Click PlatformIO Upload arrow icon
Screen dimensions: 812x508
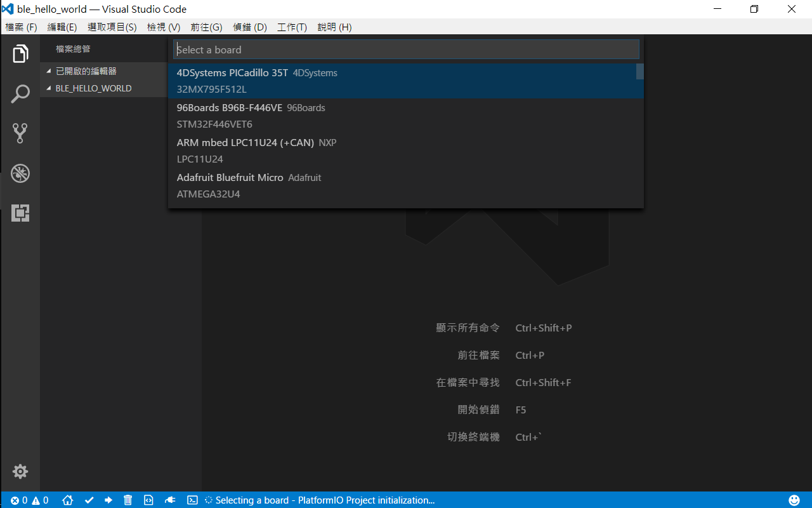[x=108, y=500]
